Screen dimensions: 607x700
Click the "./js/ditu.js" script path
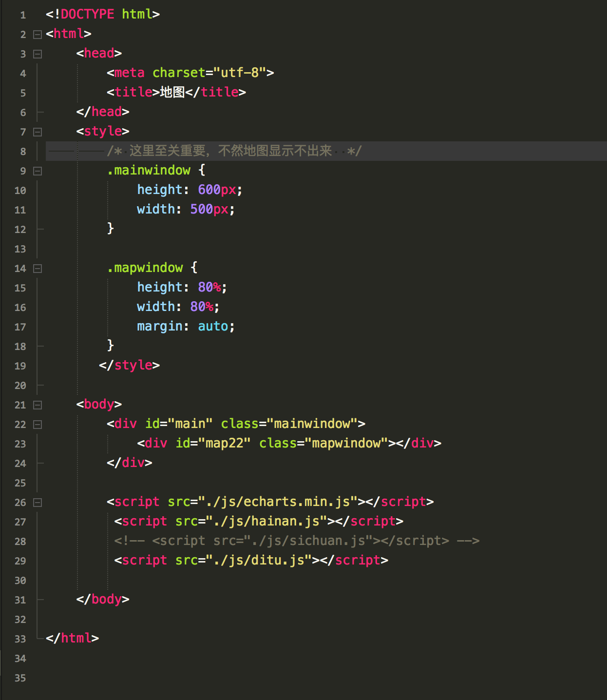pyautogui.click(x=259, y=560)
